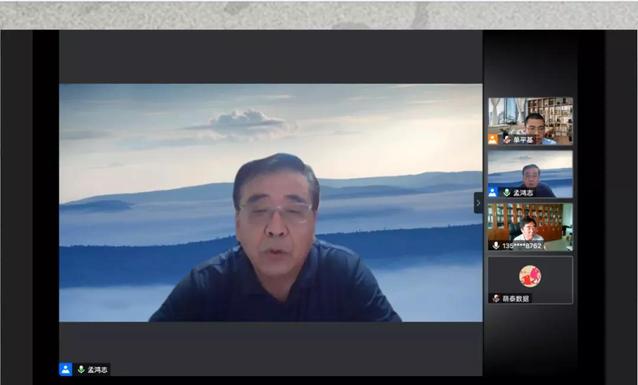Viewport: 638px width, 385px height.
Task: Select the 孟鸿志 name label under main video
Action: tap(98, 370)
